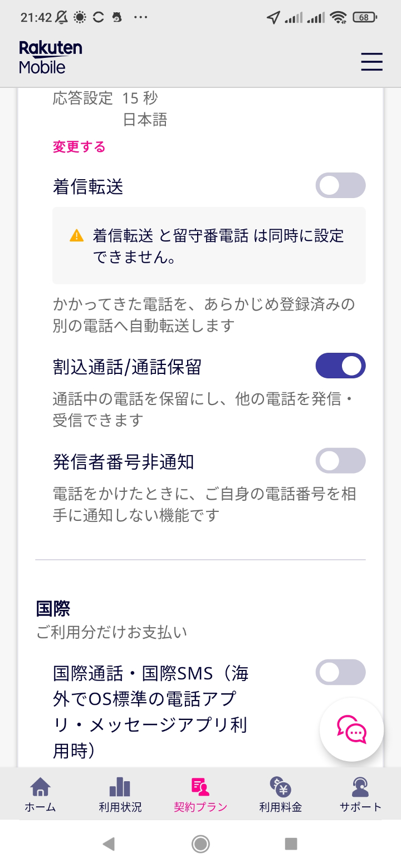The height and width of the screenshot is (868, 401).
Task: Tap the battery indicator in status bar
Action: [365, 17]
